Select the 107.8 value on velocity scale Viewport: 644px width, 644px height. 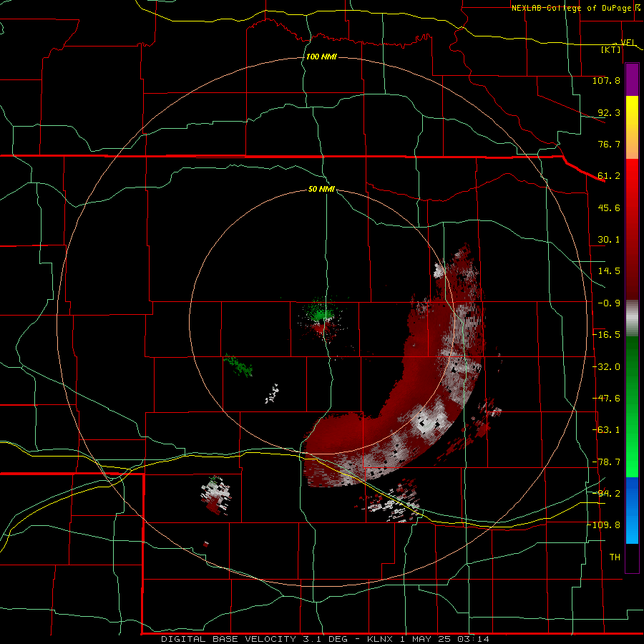tap(606, 80)
